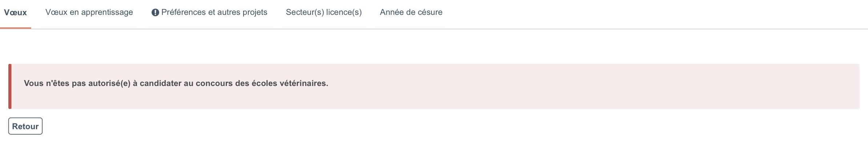
Task: Click 'Vous n'êtes pas' at the alert's start
Action: 55,83
